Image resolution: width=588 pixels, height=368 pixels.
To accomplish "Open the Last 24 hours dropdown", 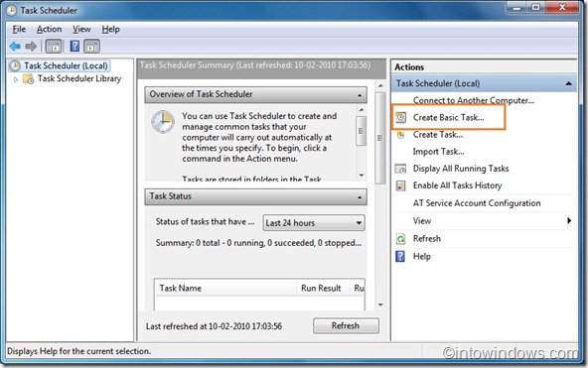I will [314, 223].
